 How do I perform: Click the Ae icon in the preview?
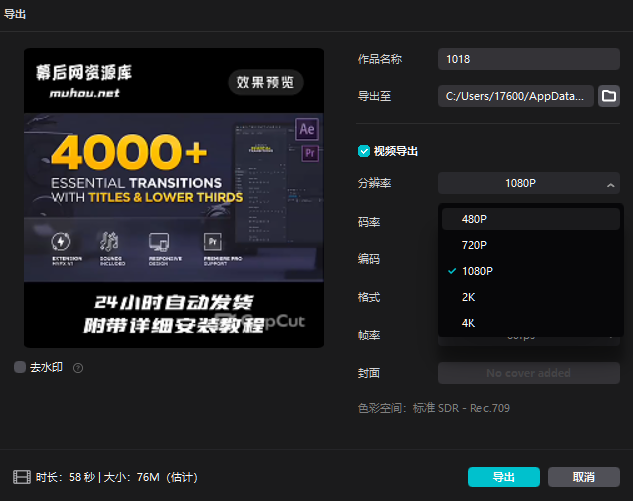[307, 128]
